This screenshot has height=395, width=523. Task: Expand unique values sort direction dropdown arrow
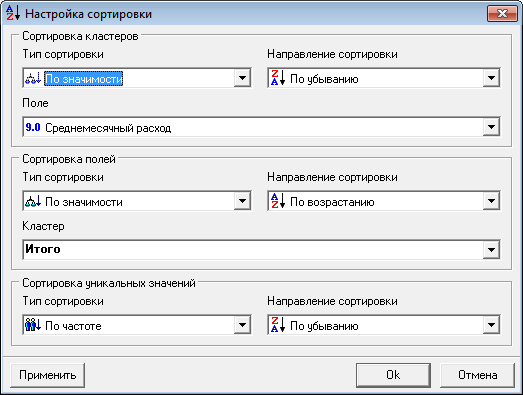click(491, 325)
